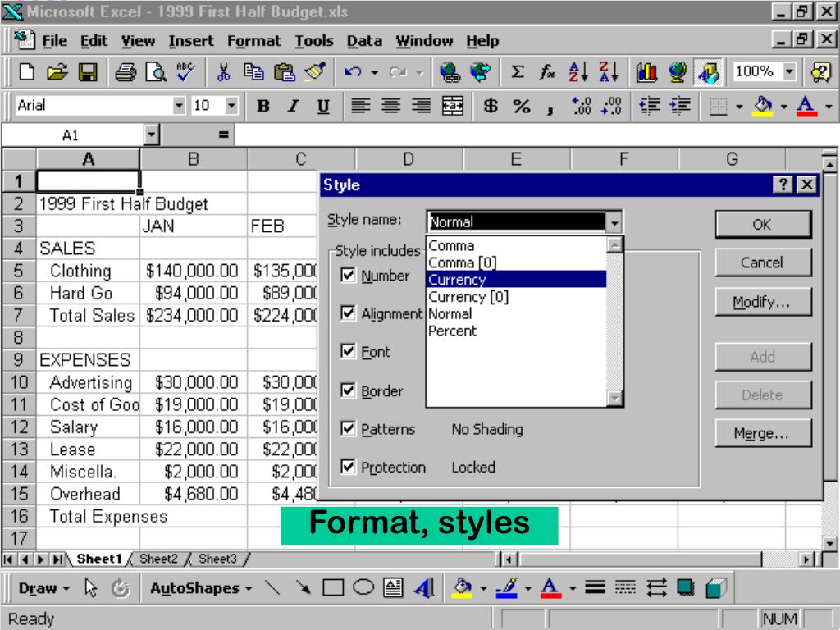The image size is (840, 630).
Task: Uncheck the Patterns checkbox
Action: 348,428
